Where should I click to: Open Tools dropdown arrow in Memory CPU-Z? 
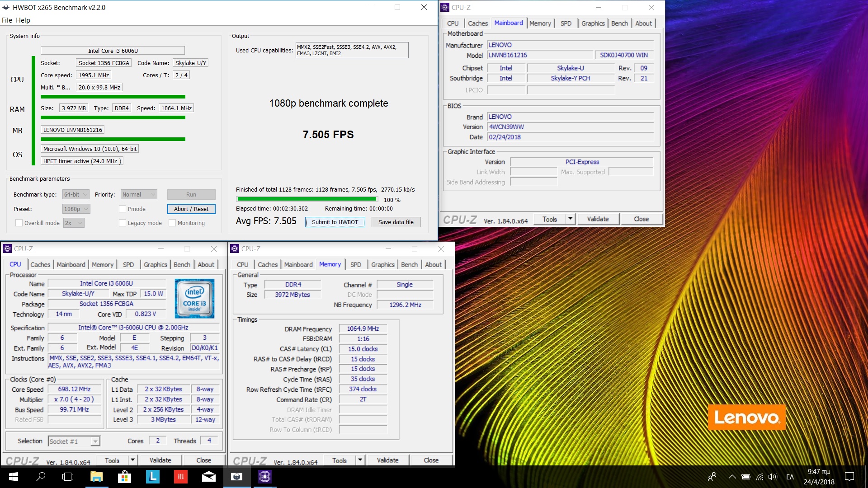[x=360, y=460]
